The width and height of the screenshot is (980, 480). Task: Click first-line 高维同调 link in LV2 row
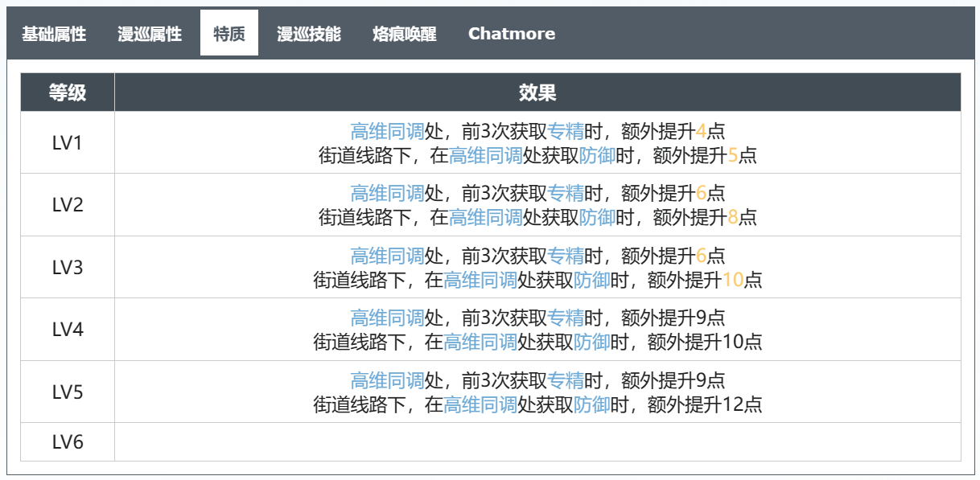point(387,194)
